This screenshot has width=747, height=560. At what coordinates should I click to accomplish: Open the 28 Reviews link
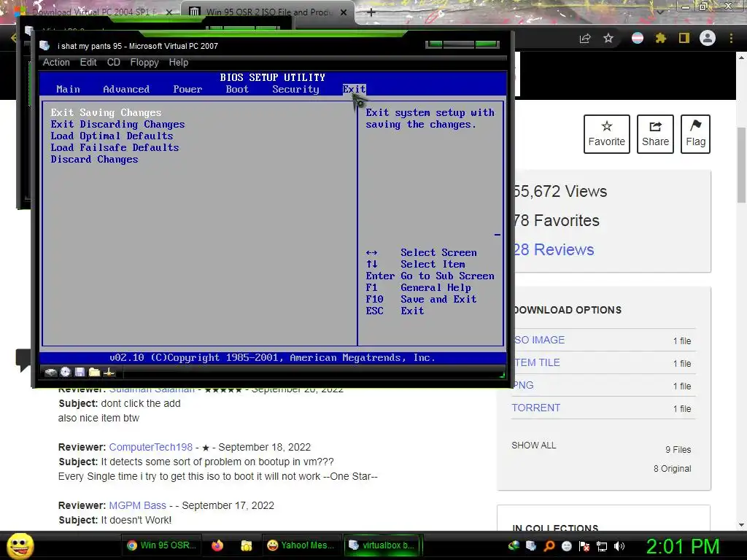pyautogui.click(x=554, y=249)
